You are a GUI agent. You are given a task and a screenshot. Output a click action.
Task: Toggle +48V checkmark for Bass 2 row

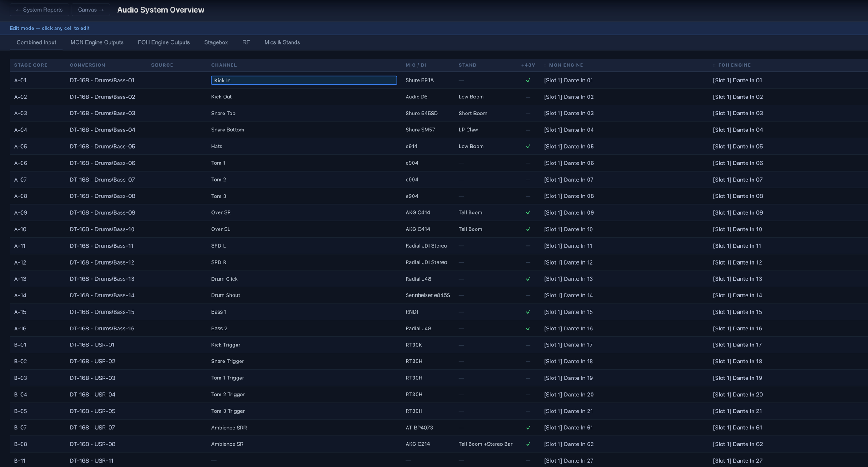(x=528, y=328)
